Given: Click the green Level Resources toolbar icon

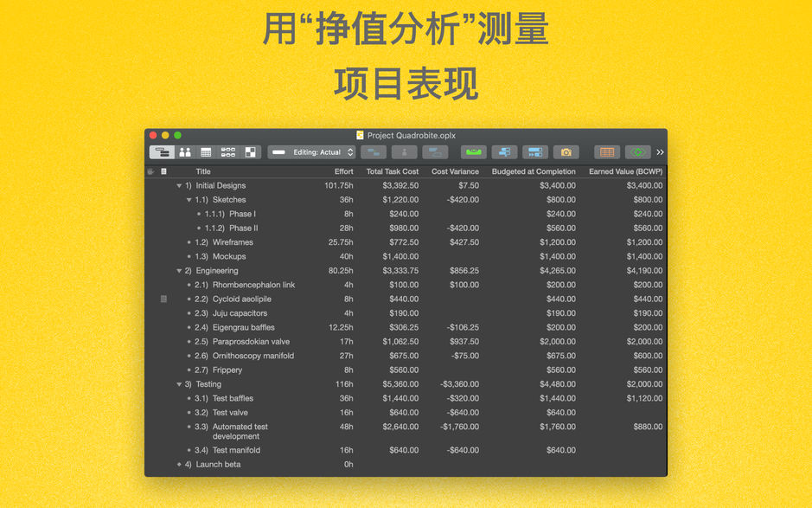Looking at the screenshot, I should [474, 151].
